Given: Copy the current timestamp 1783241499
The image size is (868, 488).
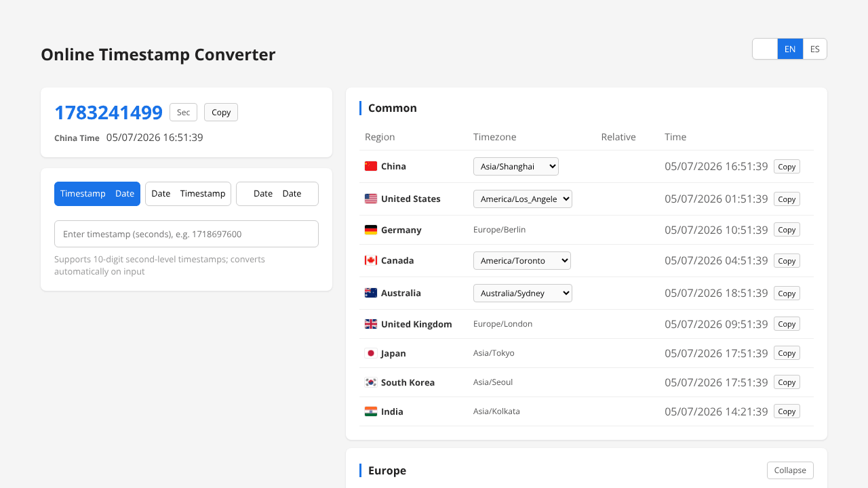Looking at the screenshot, I should coord(221,113).
